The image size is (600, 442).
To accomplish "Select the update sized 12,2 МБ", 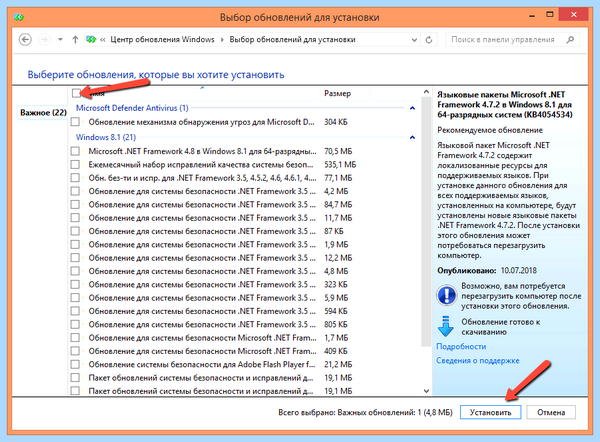I will pos(75,258).
